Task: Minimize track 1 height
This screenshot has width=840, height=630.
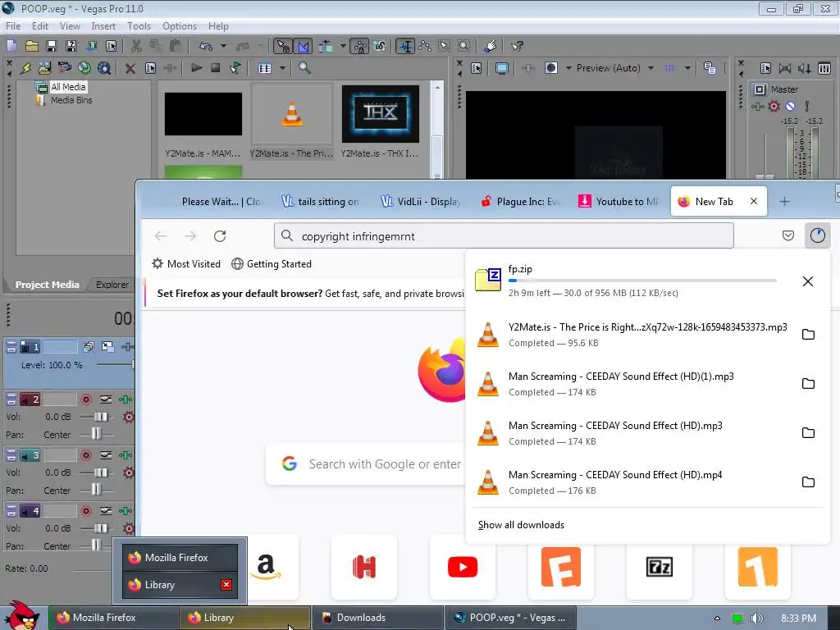Action: 11,345
